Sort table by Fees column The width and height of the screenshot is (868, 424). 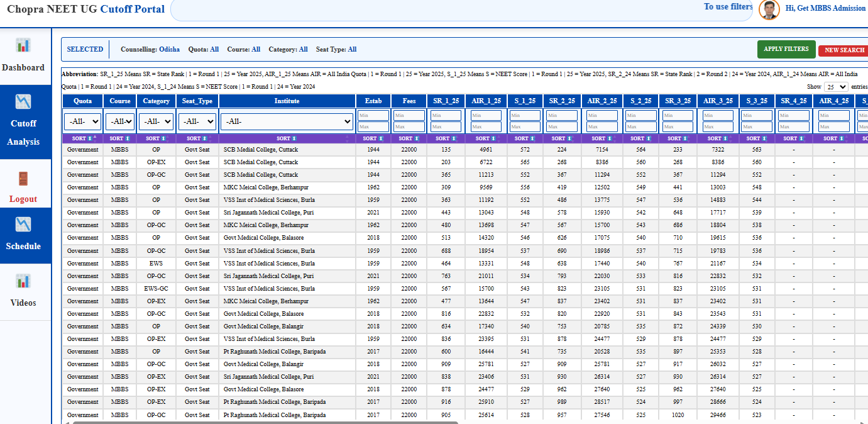pos(409,138)
